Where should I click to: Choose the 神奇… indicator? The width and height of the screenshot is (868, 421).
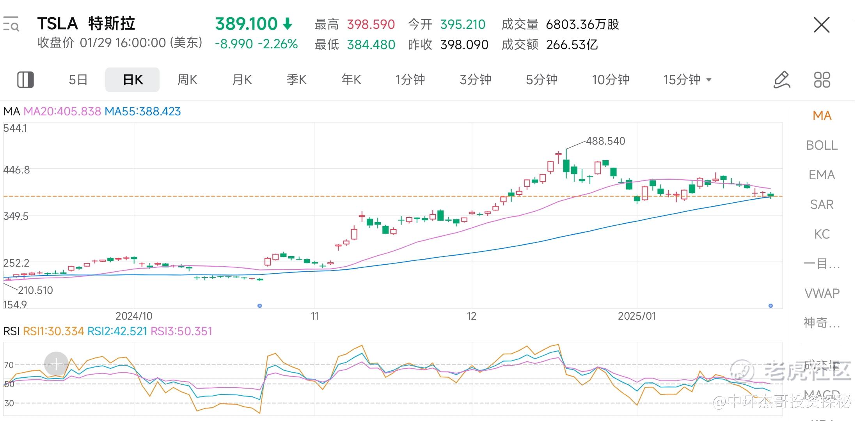[822, 323]
